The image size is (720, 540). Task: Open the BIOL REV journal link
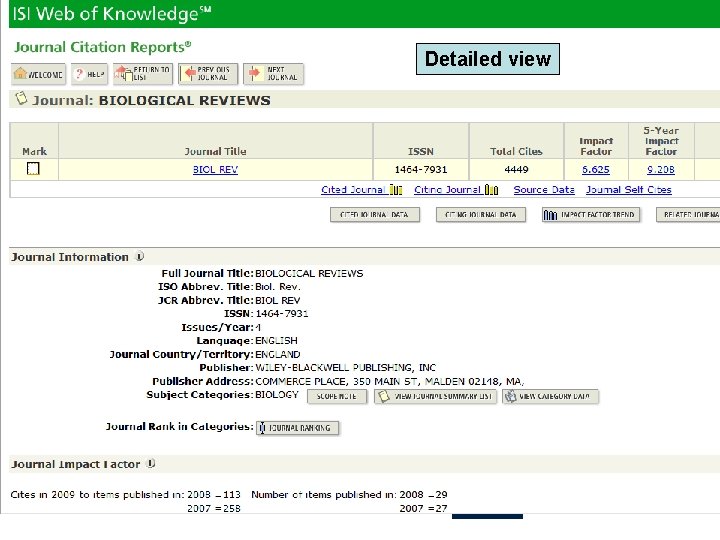pos(215,169)
